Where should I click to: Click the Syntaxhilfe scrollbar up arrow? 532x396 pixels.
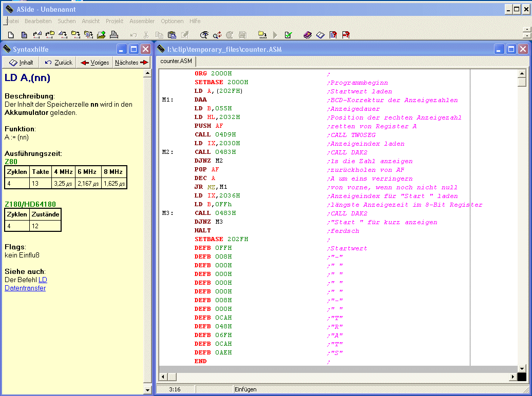(x=147, y=73)
